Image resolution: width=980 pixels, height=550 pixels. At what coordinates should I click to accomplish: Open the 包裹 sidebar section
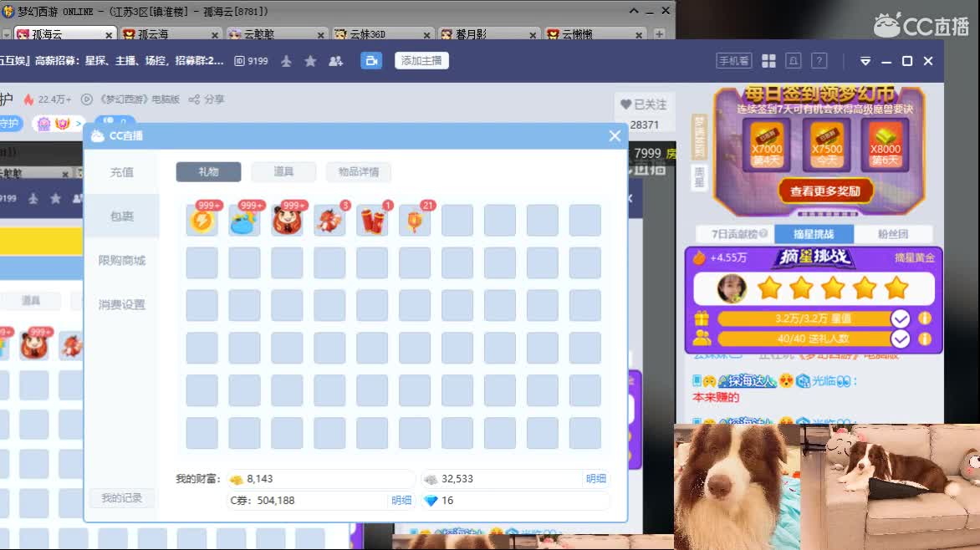(121, 216)
